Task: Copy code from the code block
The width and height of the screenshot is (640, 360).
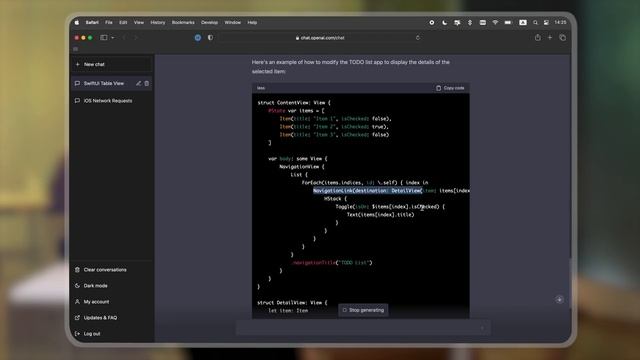Action: [x=450, y=88]
